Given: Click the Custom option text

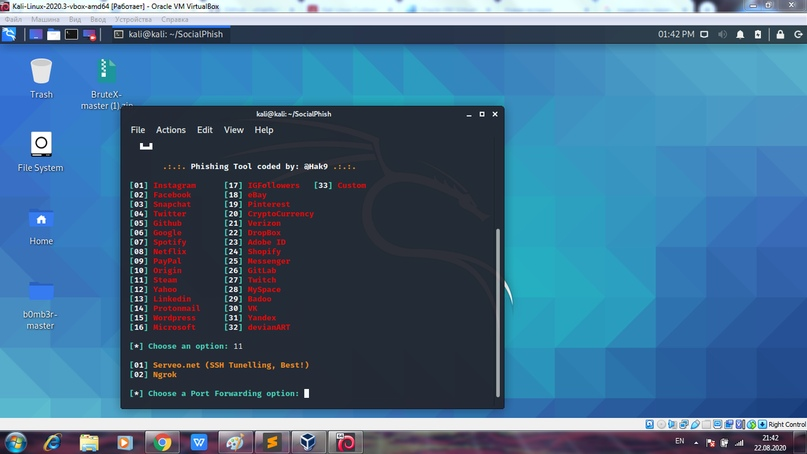Looking at the screenshot, I should click(x=352, y=185).
